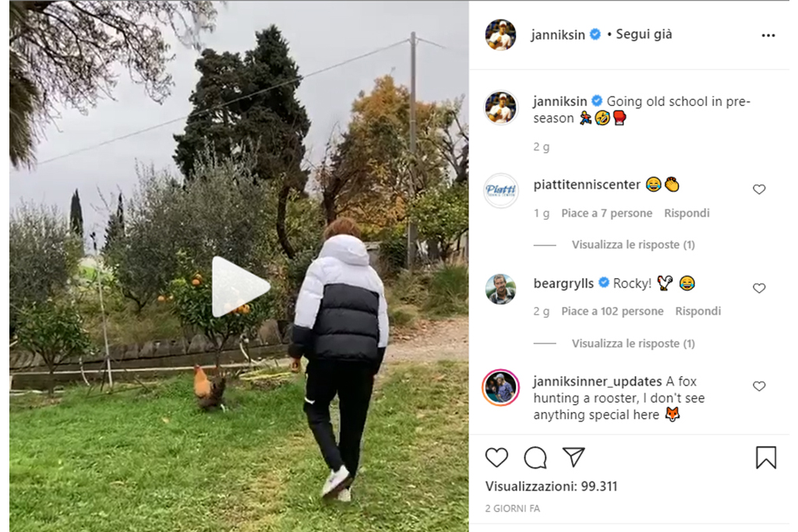Open the piattitenniscenter profile logo avatar

500,190
